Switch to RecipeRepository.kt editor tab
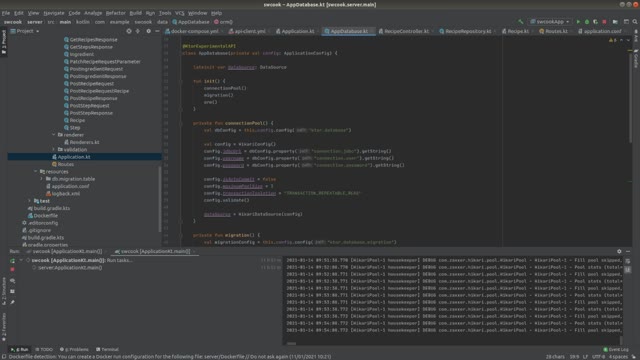 (468, 31)
